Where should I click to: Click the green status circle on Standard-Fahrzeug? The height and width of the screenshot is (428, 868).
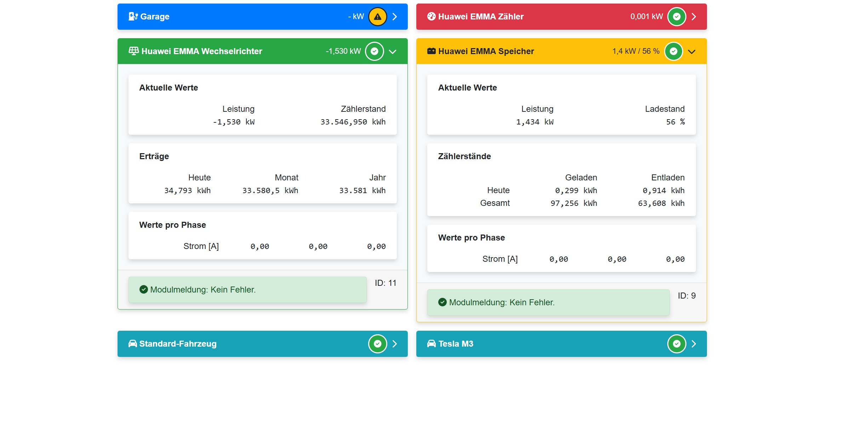(x=377, y=344)
